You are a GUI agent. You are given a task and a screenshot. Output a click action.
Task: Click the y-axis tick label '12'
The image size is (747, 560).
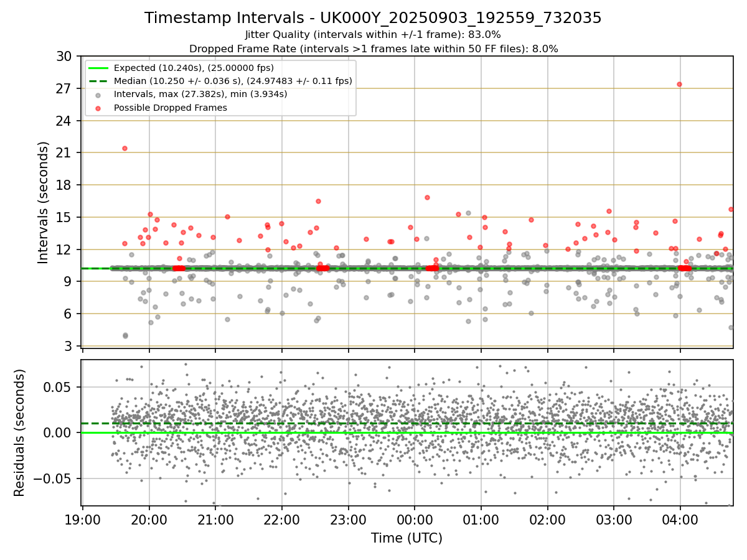click(x=64, y=250)
